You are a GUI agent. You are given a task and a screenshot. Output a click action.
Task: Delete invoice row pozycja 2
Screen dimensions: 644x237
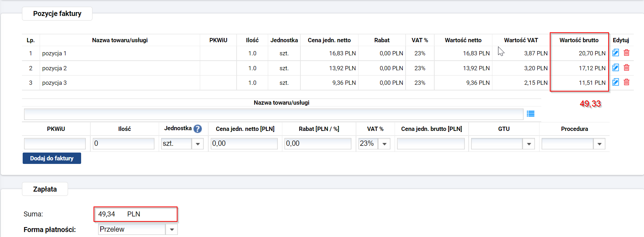[x=626, y=68]
